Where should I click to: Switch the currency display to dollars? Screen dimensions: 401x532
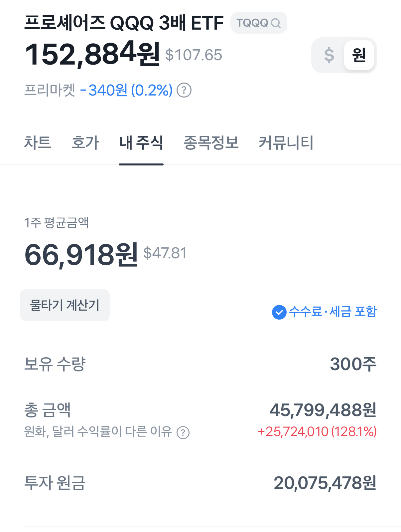coord(329,55)
